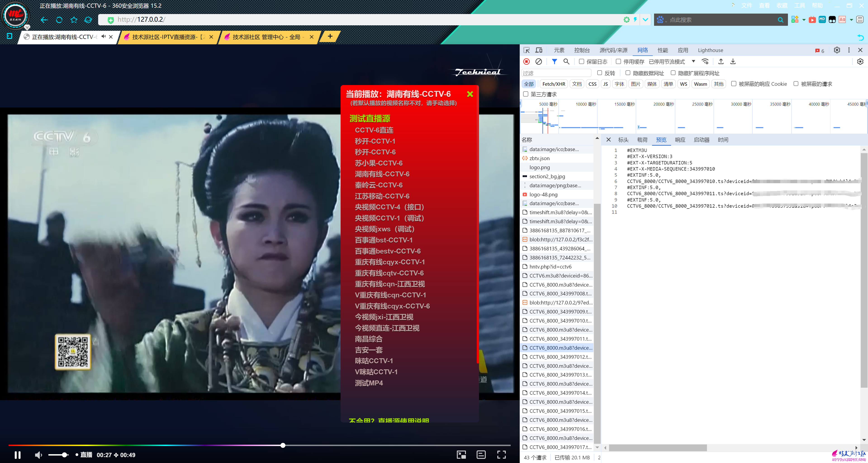
Task: Toggle the device toolbar icon
Action: [539, 50]
